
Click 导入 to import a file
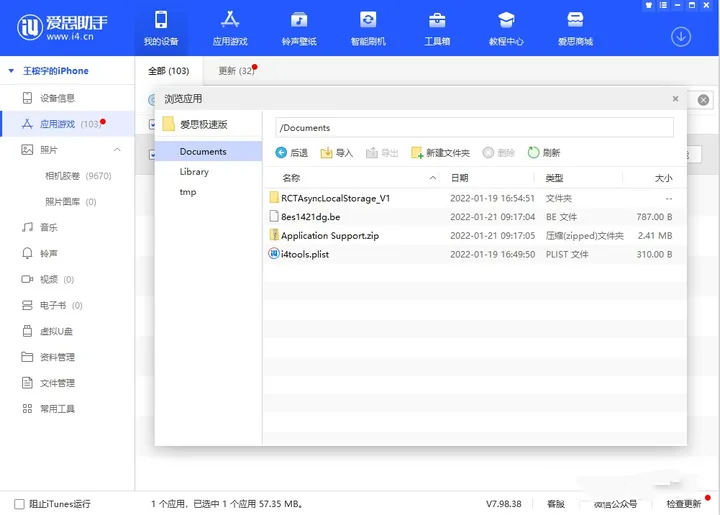[336, 153]
